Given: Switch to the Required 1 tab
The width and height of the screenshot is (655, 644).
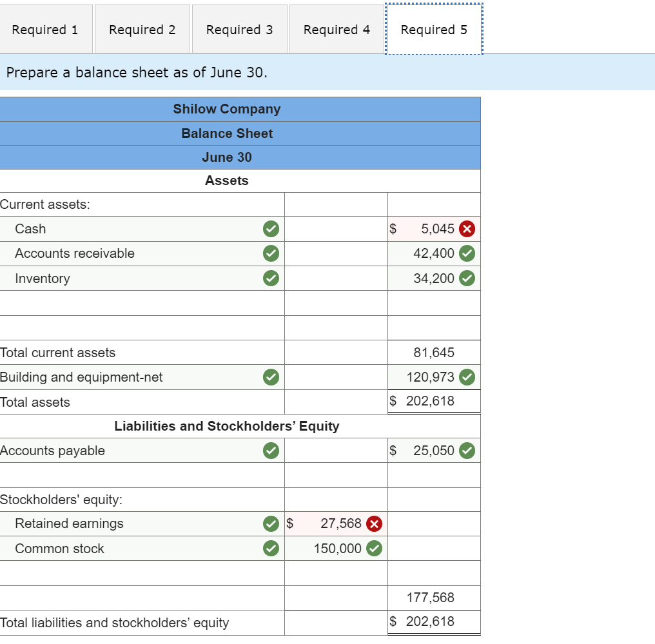Looking at the screenshot, I should [46, 29].
